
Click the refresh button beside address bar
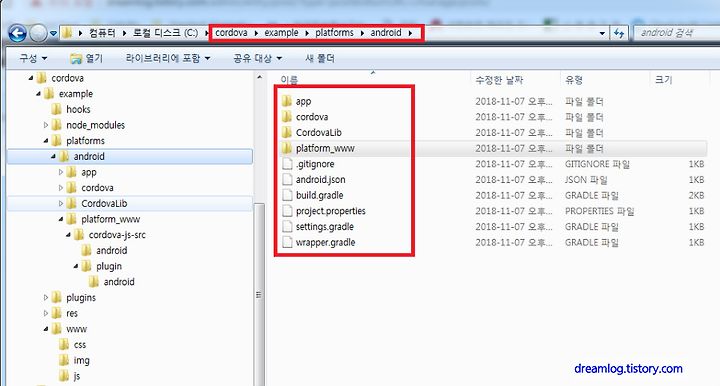[x=619, y=33]
